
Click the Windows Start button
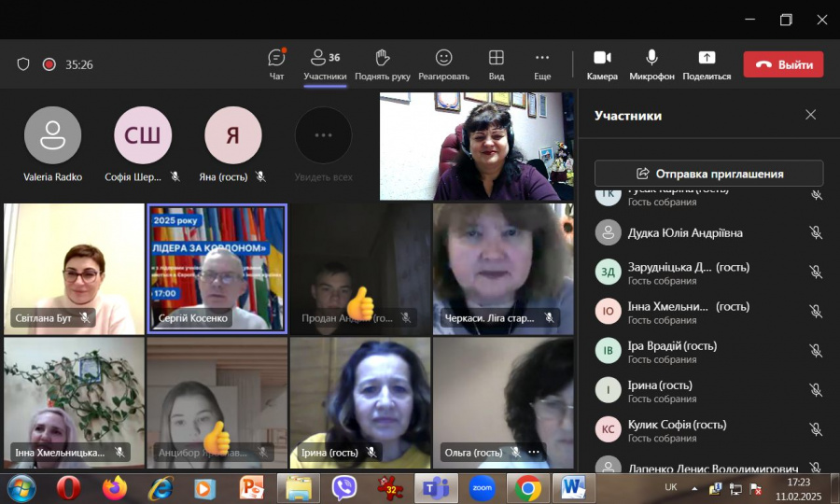click(x=21, y=488)
